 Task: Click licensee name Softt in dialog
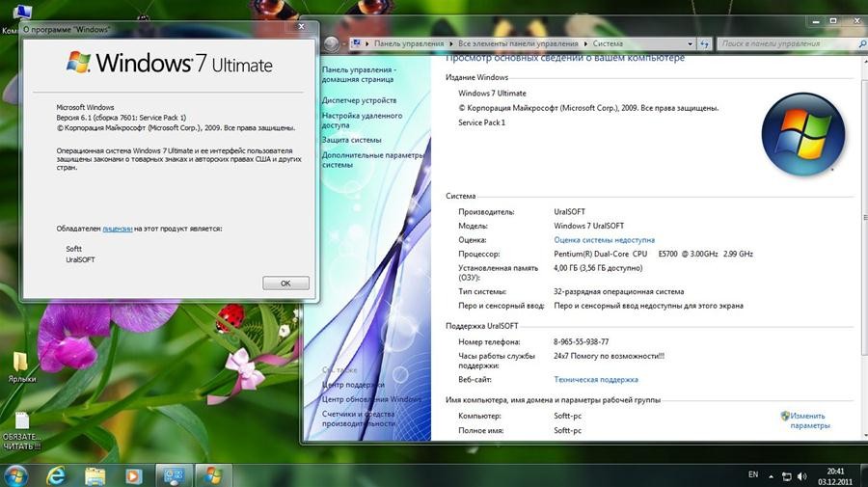point(73,249)
